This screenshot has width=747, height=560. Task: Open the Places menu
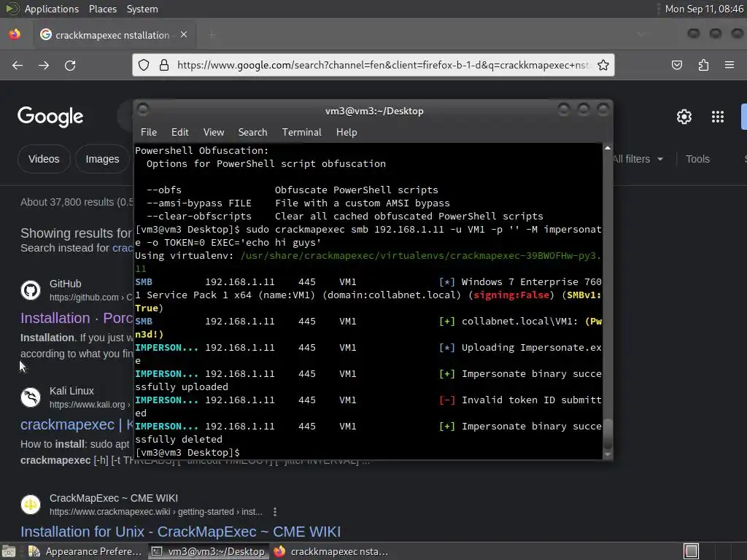coord(102,9)
